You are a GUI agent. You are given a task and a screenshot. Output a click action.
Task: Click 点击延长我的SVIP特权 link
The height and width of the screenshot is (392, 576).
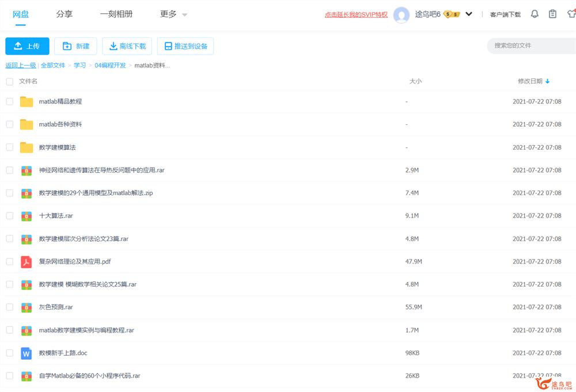(356, 15)
